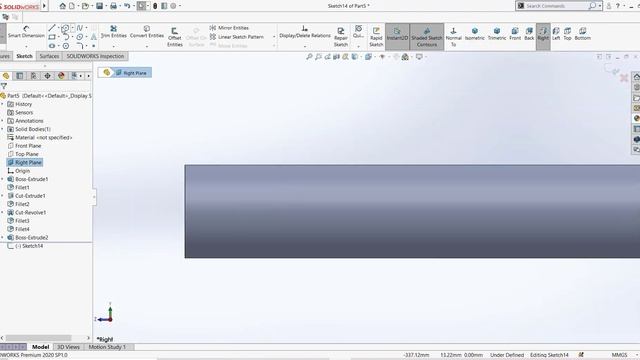Click the Trim Entities tool
This screenshot has width=640, height=360.
pyautogui.click(x=113, y=32)
